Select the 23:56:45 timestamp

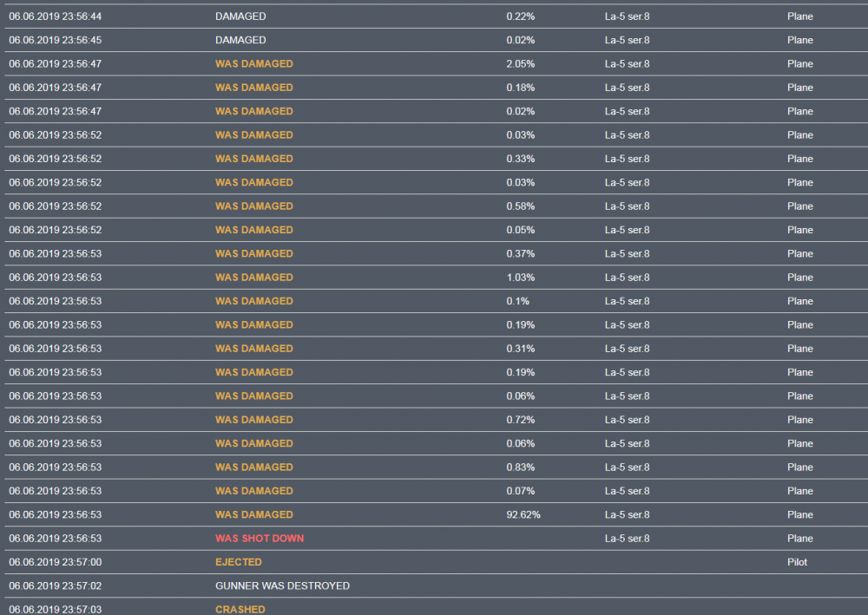pos(56,40)
